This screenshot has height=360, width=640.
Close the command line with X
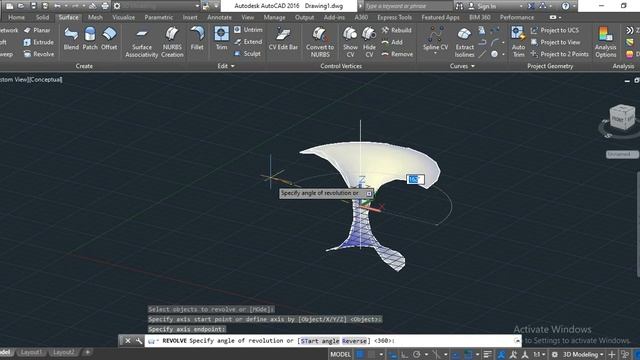[128, 340]
